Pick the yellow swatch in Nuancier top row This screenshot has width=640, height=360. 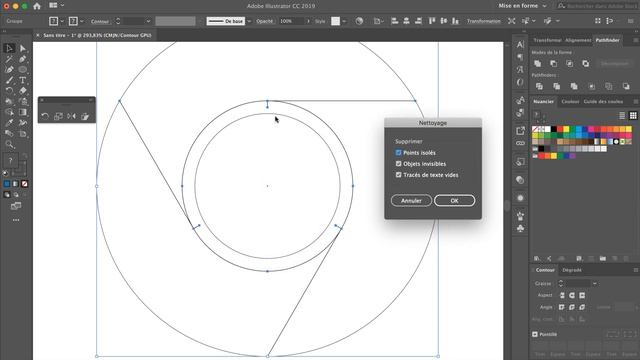pyautogui.click(x=566, y=129)
